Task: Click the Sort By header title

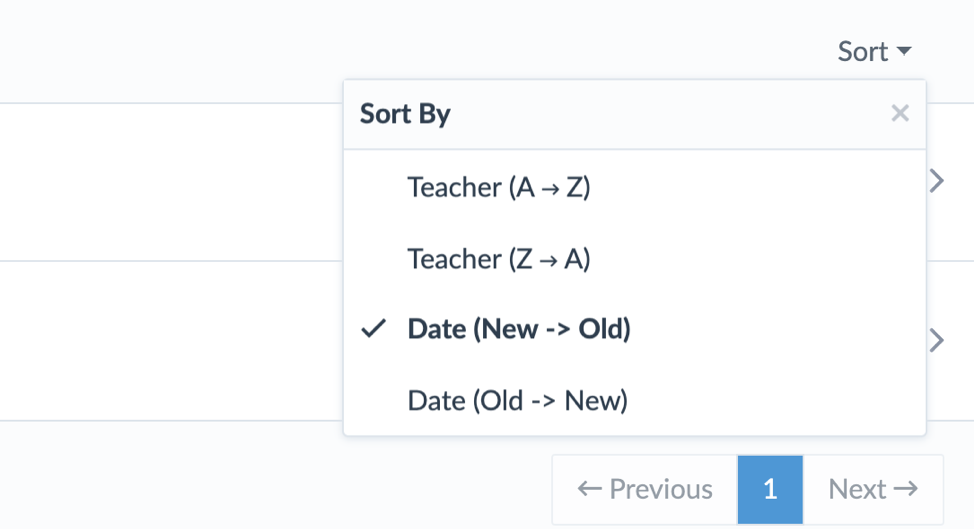Action: click(x=405, y=114)
